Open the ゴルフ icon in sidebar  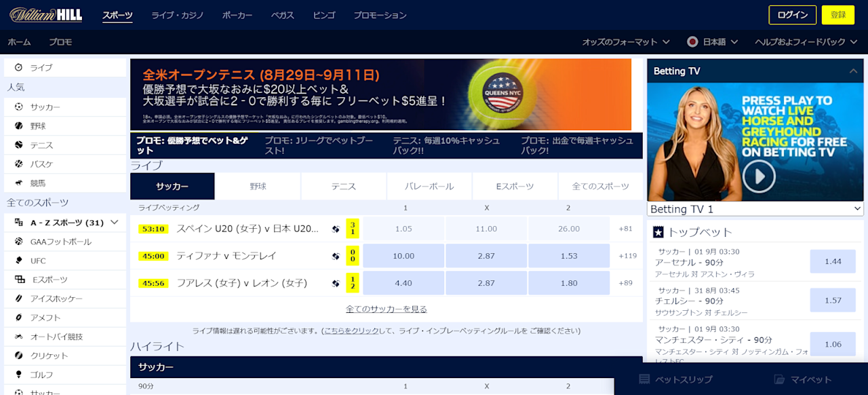18,375
